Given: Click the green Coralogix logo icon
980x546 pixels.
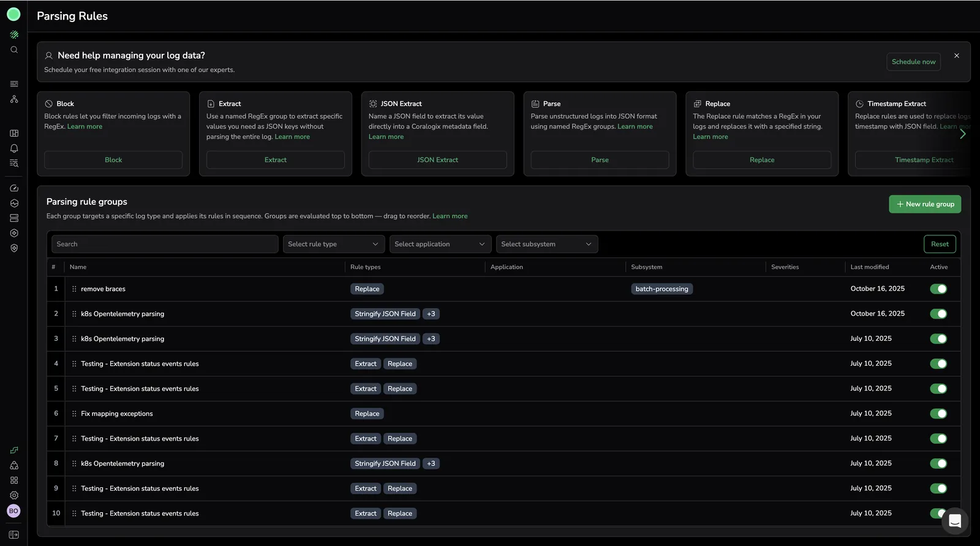Looking at the screenshot, I should [13, 14].
